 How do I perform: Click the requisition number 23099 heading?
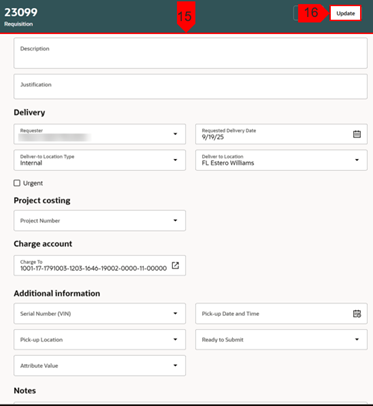(x=21, y=12)
